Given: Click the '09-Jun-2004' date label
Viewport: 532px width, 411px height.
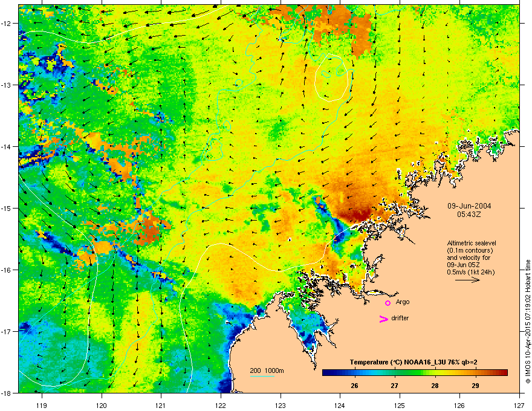Looking at the screenshot, I should (469, 206).
